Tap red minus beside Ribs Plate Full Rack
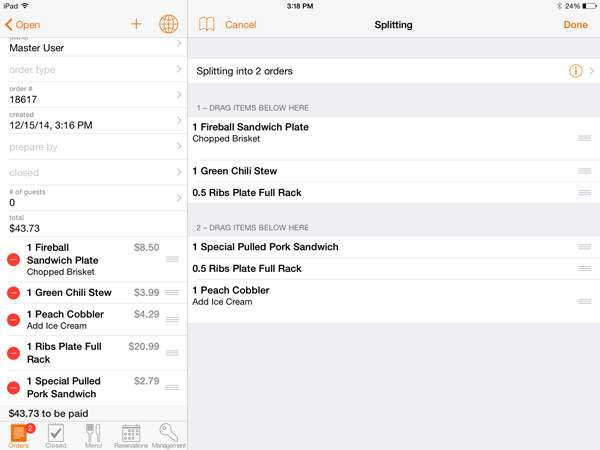 click(x=13, y=353)
